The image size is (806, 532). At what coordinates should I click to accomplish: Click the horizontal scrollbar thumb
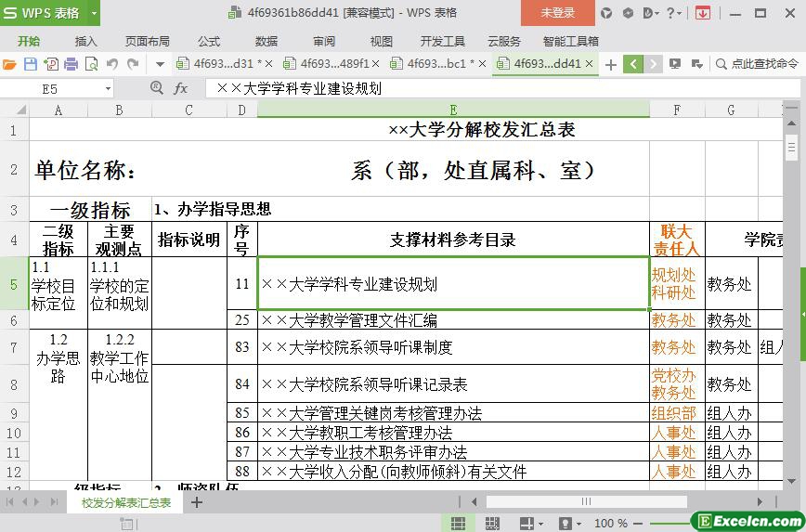(585, 502)
